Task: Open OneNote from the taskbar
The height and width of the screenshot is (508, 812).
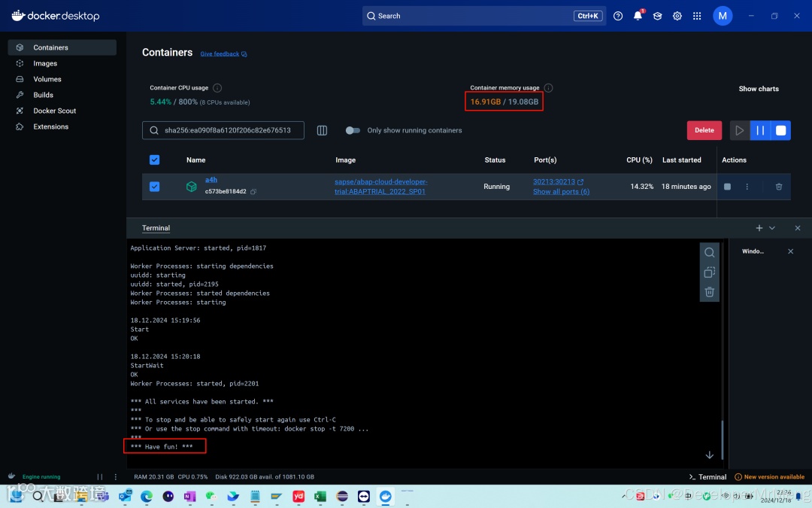Action: pyautogui.click(x=189, y=497)
